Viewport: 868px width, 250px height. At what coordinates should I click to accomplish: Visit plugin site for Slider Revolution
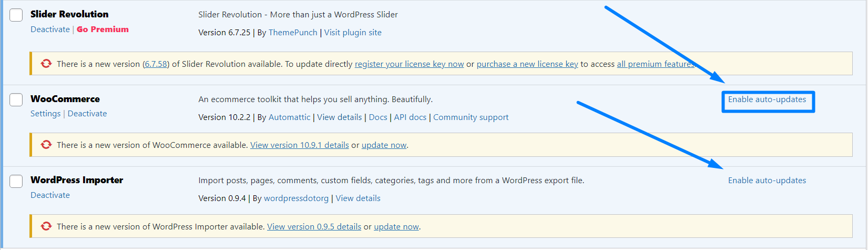click(353, 33)
